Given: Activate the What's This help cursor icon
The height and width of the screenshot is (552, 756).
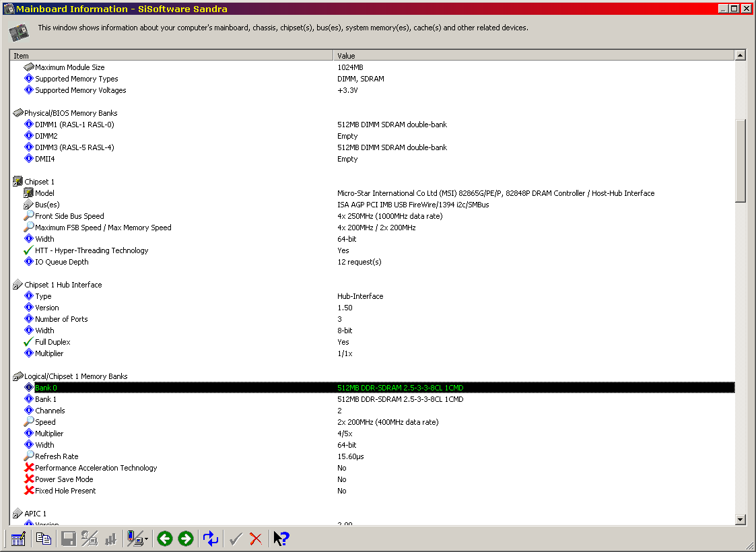Looking at the screenshot, I should point(281,539).
